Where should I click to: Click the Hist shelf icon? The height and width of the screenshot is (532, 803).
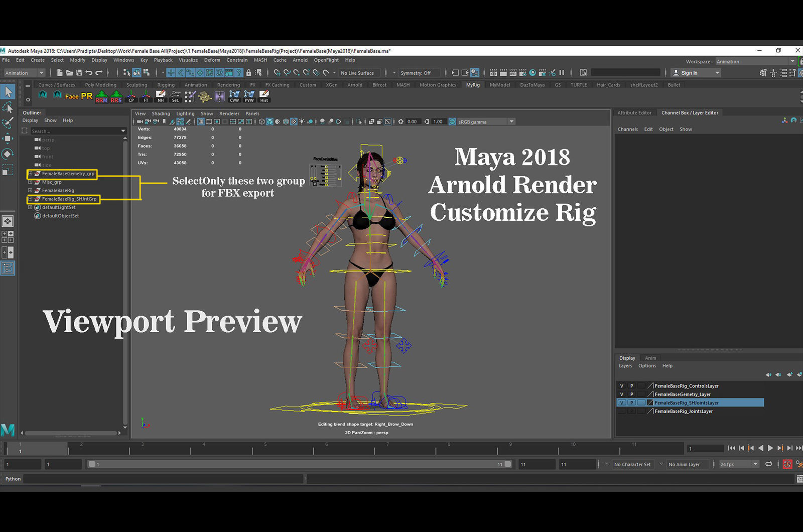point(264,96)
